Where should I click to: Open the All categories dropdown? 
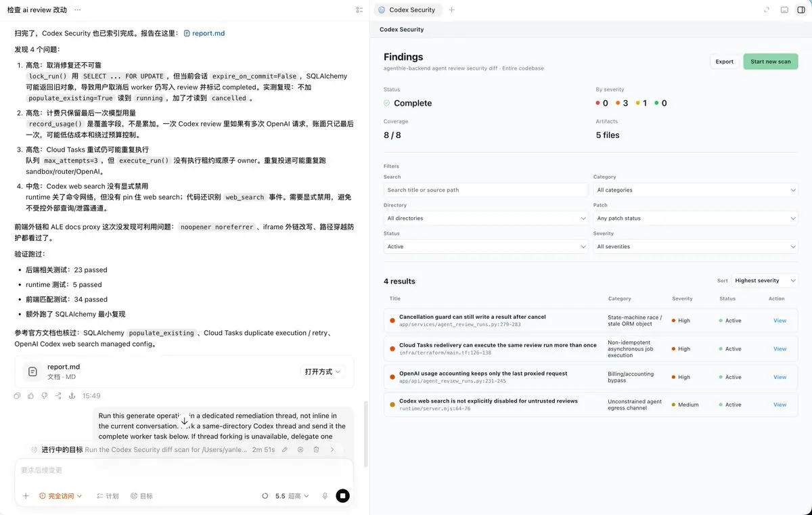pyautogui.click(x=696, y=190)
